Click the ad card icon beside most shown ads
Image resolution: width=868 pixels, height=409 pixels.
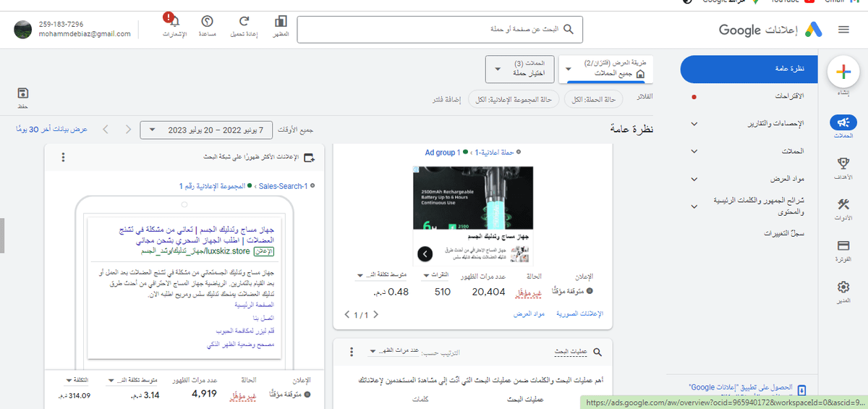310,157
